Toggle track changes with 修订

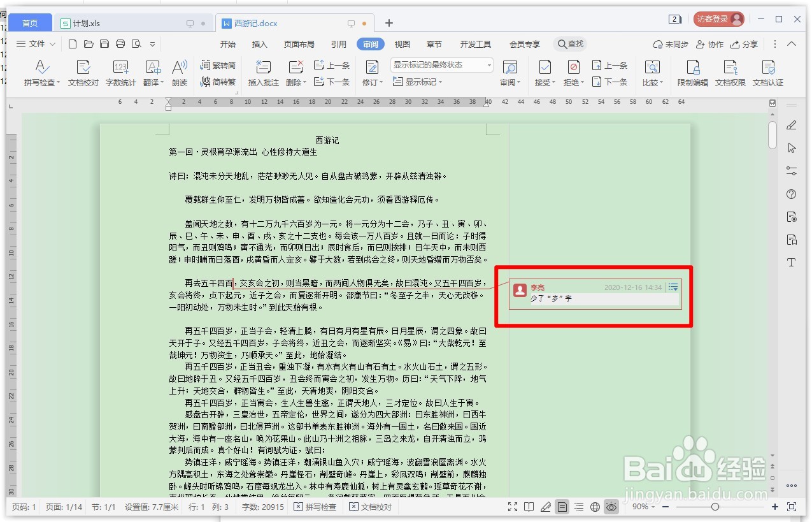pyautogui.click(x=373, y=73)
